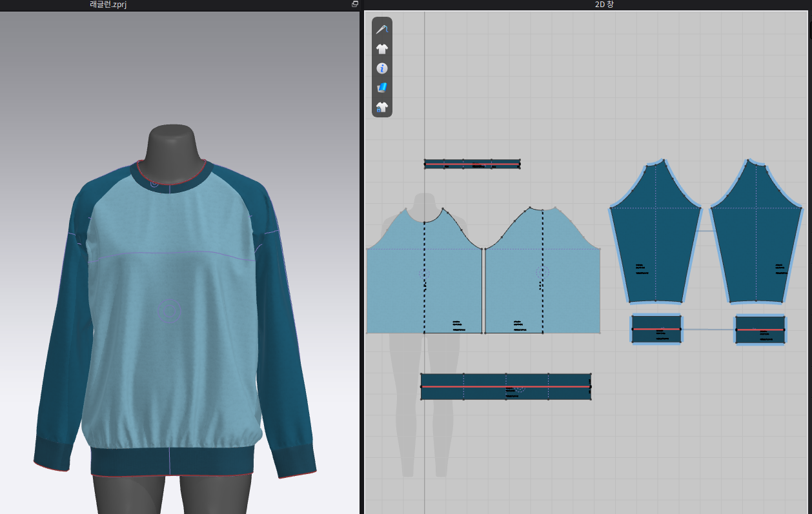Select the right cuff pattern rectangle

click(760, 329)
